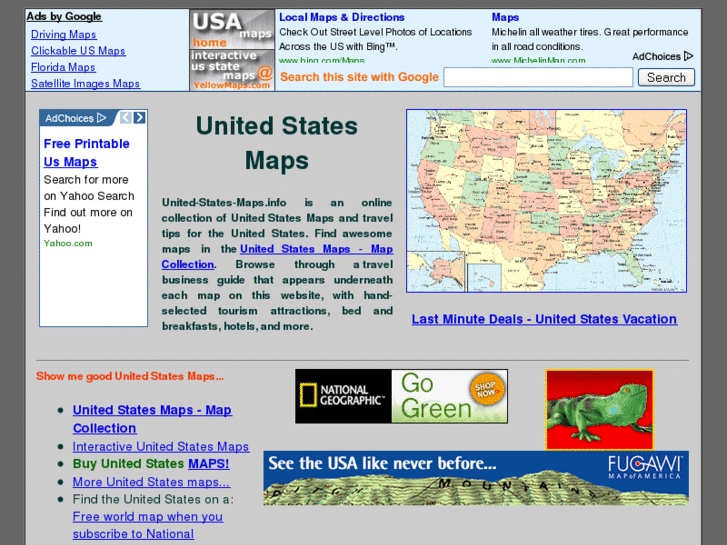Image resolution: width=727 pixels, height=545 pixels.
Task: Click the Ads by Google label
Action: pos(64,16)
